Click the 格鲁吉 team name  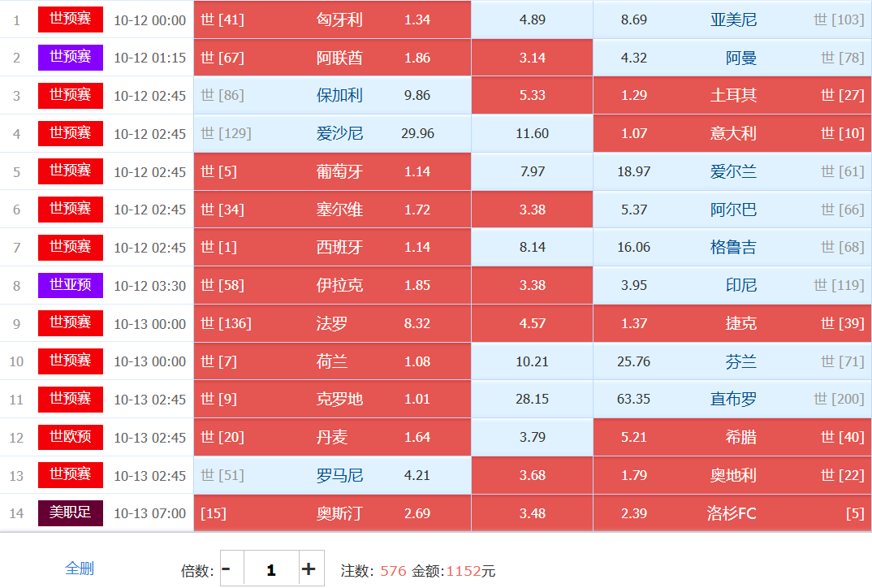733,248
